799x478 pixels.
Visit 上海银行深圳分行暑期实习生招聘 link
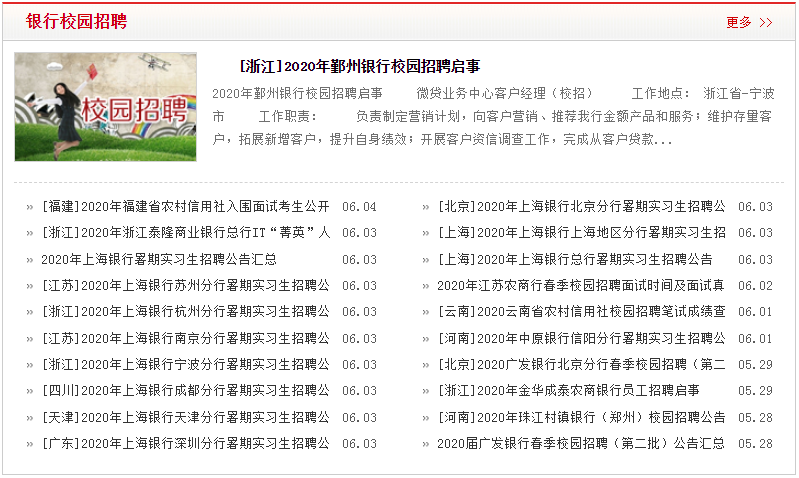185,443
